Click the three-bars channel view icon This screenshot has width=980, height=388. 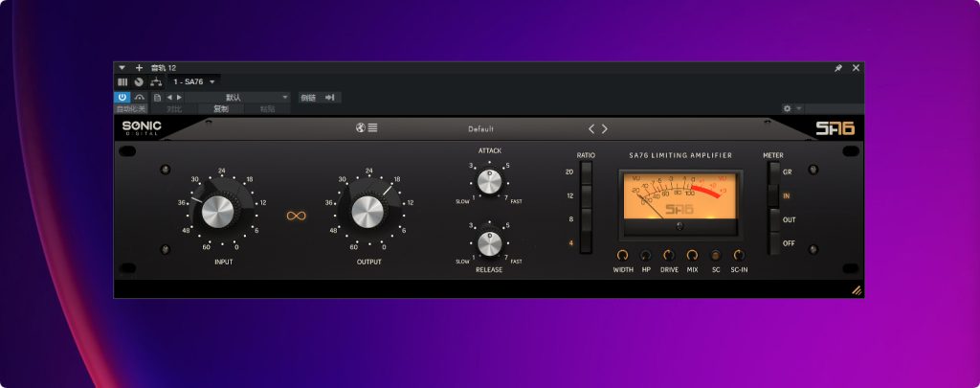coord(122,82)
